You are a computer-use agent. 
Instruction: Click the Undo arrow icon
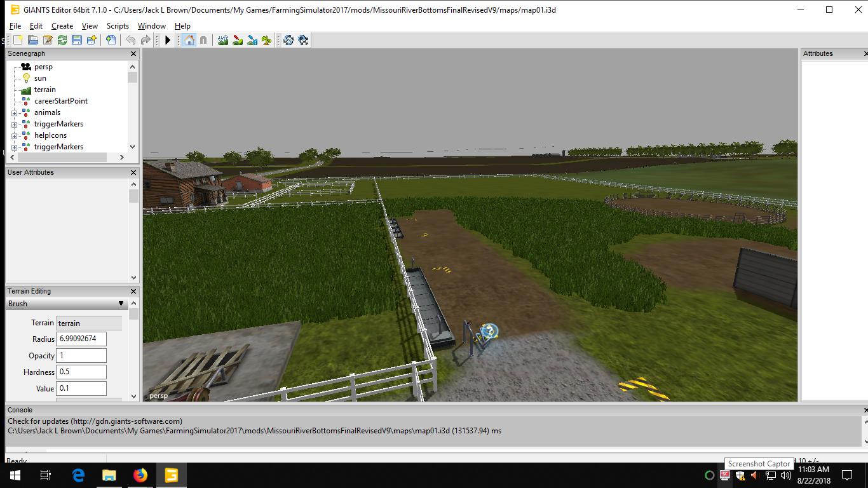131,40
